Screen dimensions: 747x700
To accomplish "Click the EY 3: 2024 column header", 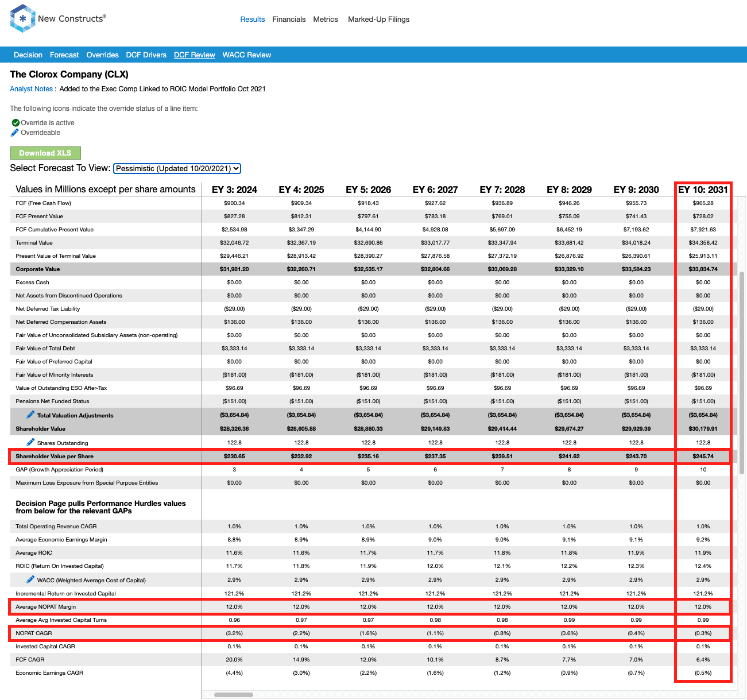I will [234, 189].
